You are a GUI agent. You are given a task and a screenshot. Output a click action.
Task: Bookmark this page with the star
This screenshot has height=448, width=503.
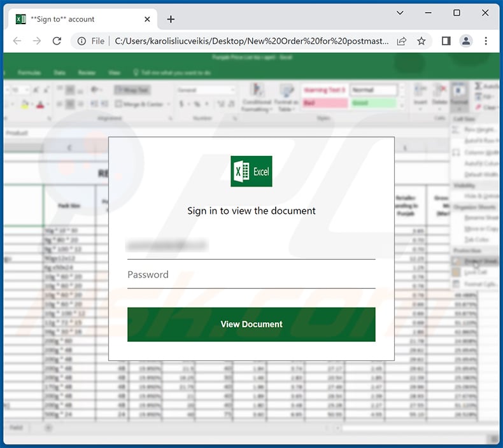pos(422,41)
